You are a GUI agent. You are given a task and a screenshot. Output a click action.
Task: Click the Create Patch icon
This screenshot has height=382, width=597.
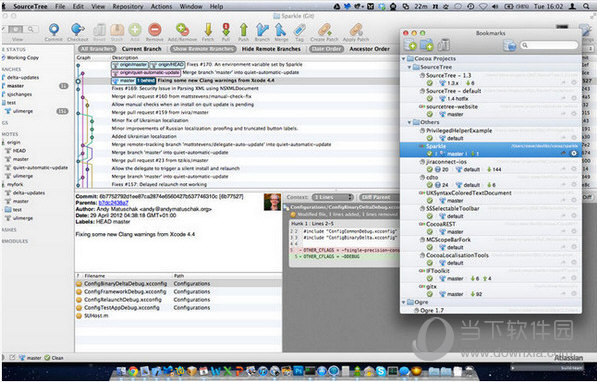(x=324, y=29)
